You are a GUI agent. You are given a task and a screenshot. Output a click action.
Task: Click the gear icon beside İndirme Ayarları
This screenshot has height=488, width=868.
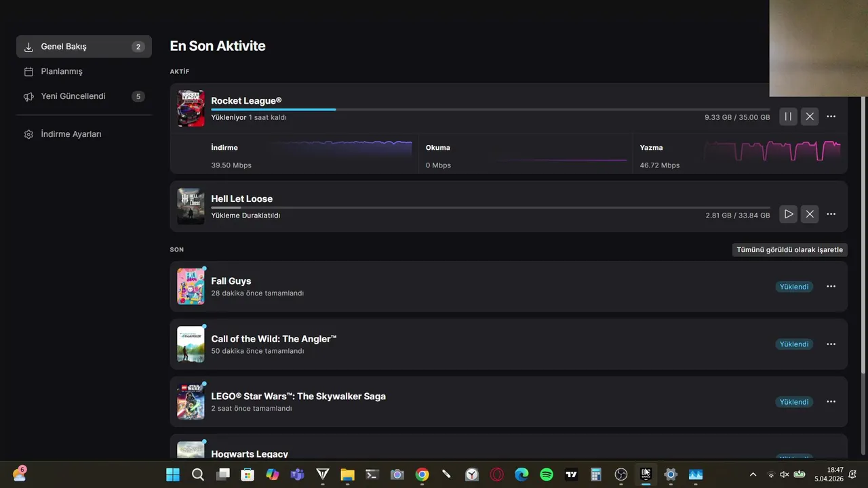(28, 134)
